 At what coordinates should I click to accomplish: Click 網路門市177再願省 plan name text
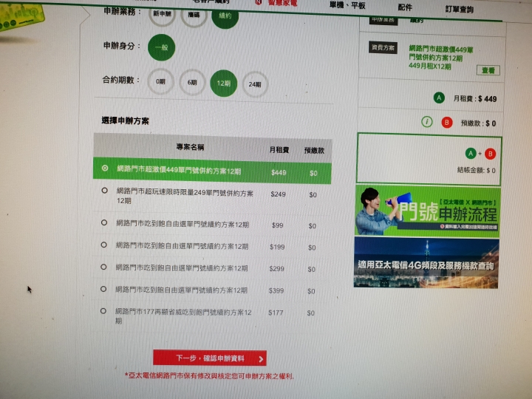click(x=183, y=316)
